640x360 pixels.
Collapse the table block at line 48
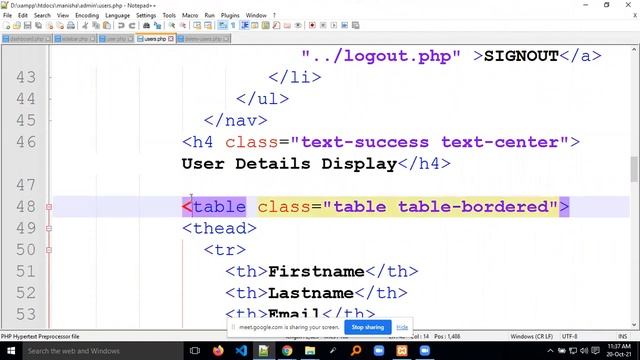(x=49, y=207)
